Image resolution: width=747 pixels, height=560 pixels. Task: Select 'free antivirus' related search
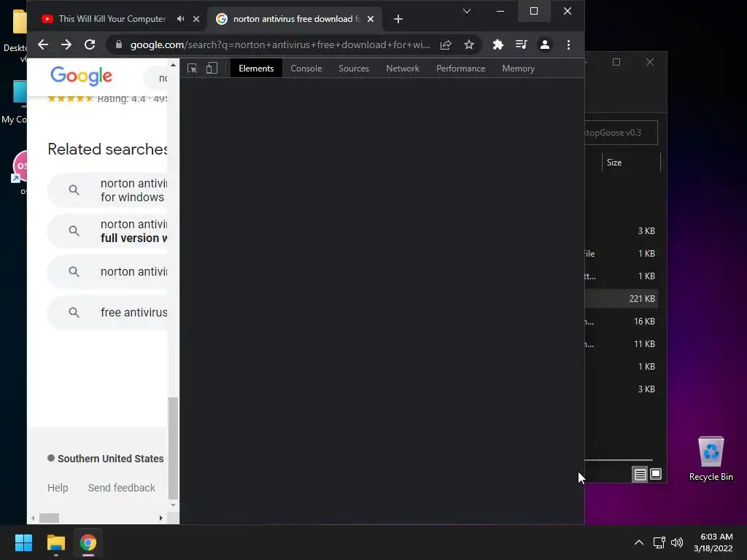(108, 312)
